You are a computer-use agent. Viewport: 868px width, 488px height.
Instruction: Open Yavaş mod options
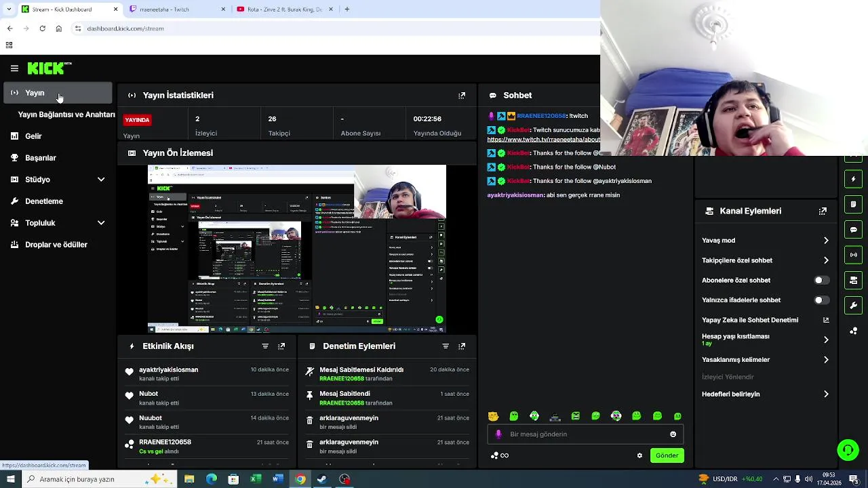click(765, 241)
